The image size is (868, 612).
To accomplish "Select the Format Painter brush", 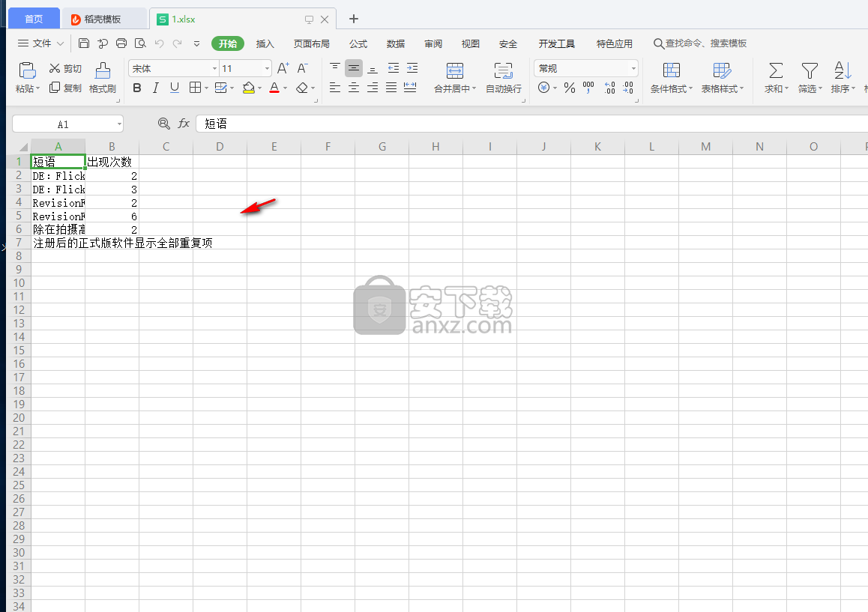I will pyautogui.click(x=103, y=71).
